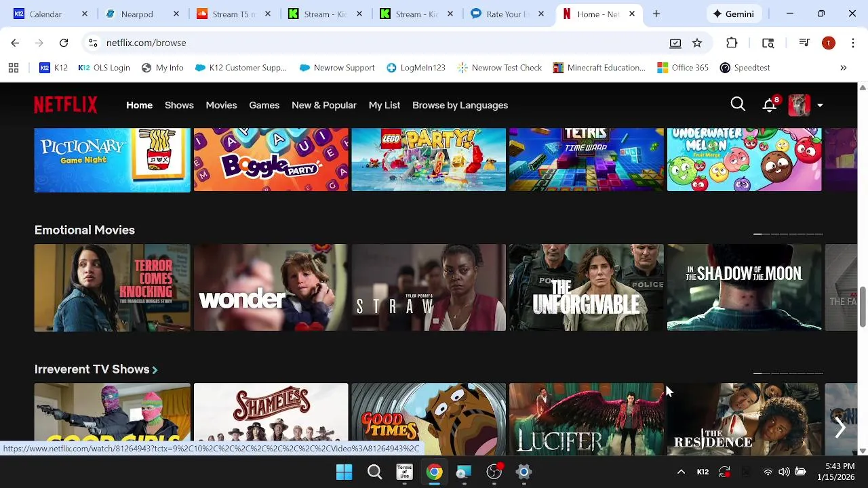
Task: Open Good Girls show thumbnail
Action: 112,413
